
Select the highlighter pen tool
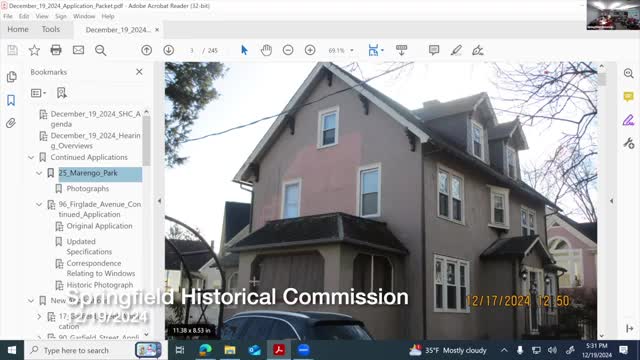pyautogui.click(x=456, y=50)
